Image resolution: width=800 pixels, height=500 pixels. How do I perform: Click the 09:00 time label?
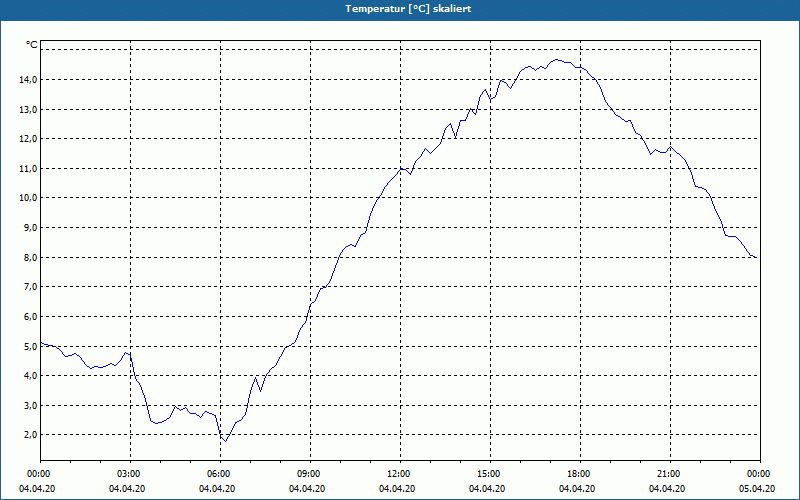[x=308, y=474]
